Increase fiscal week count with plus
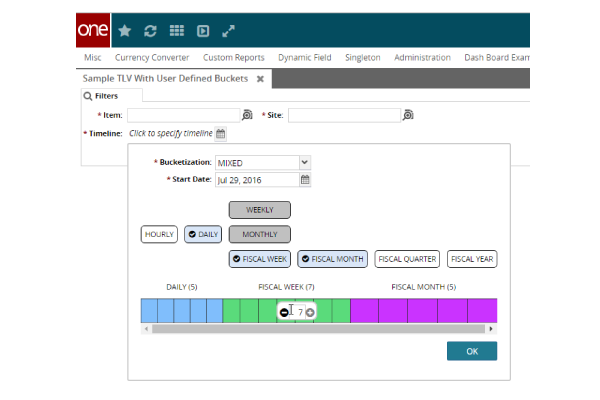 pos(310,313)
